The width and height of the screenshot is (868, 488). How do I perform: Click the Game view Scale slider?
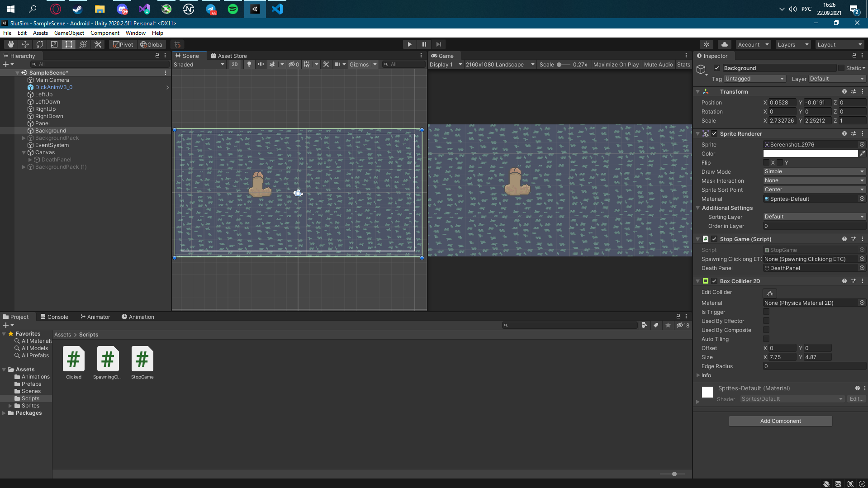[563, 64]
